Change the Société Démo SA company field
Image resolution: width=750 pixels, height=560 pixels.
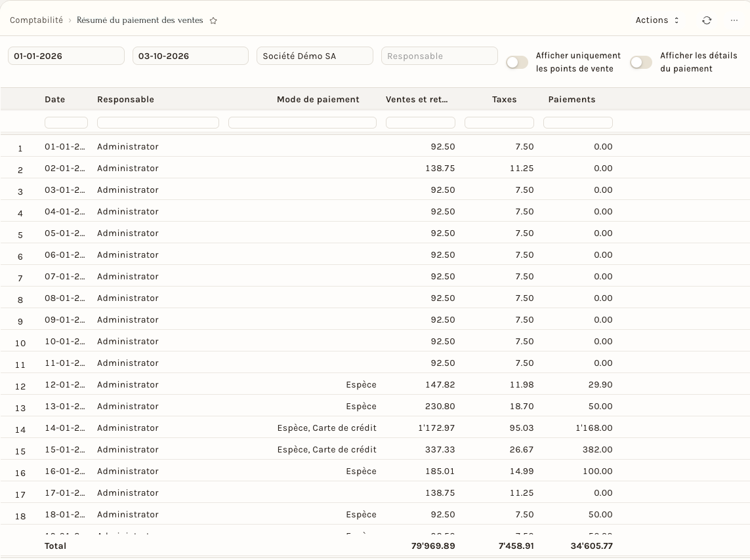(315, 56)
